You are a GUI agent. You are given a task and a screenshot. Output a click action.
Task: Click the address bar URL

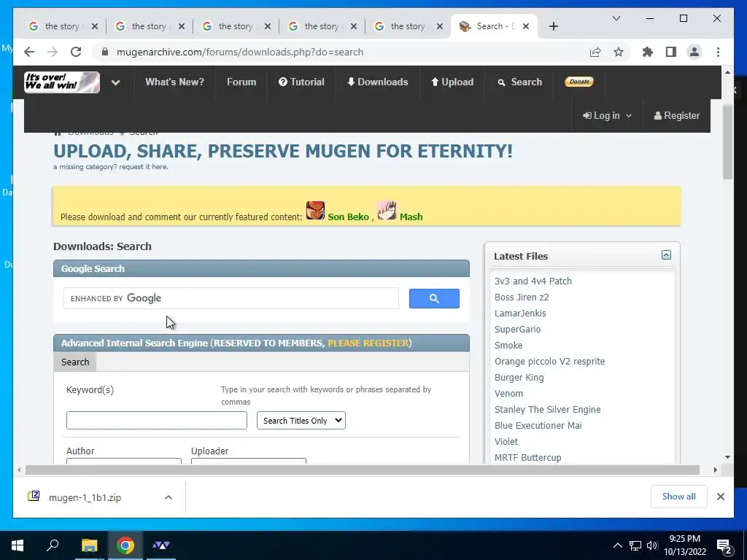tap(239, 52)
